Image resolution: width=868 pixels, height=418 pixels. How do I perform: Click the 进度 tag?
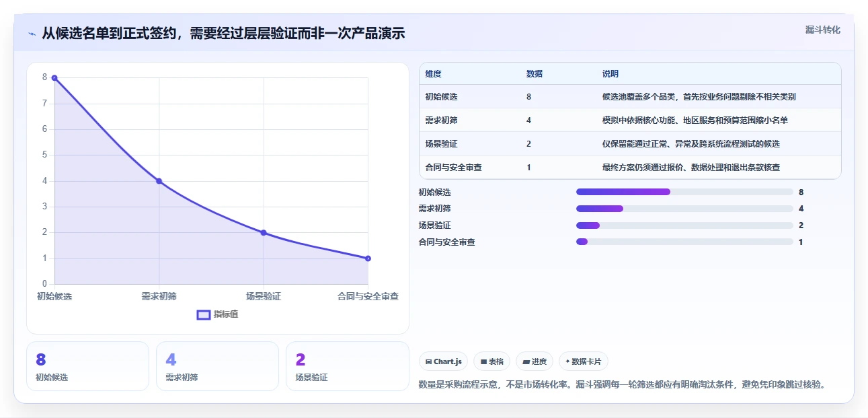coord(535,361)
